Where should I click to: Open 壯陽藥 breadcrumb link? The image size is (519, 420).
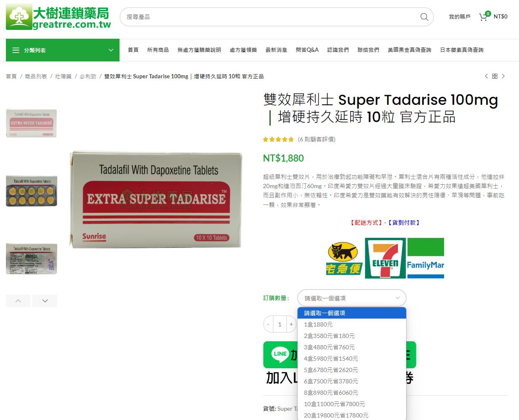(x=63, y=76)
